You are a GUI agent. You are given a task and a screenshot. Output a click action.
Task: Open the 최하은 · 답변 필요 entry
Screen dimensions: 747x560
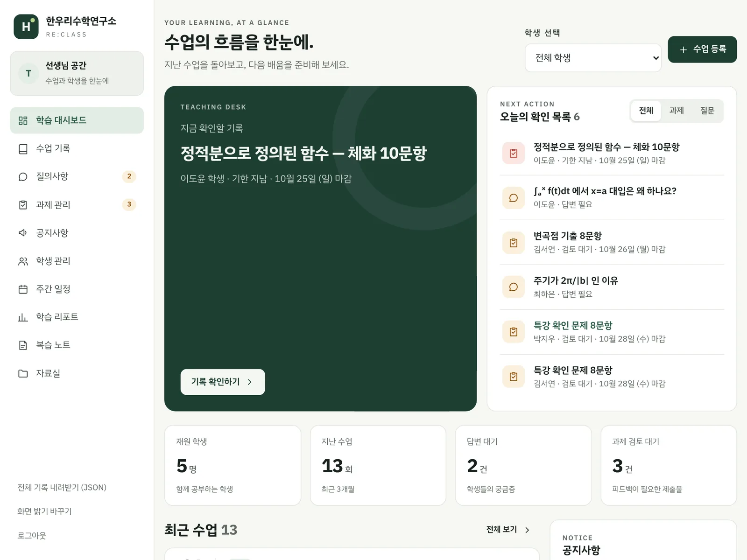612,287
